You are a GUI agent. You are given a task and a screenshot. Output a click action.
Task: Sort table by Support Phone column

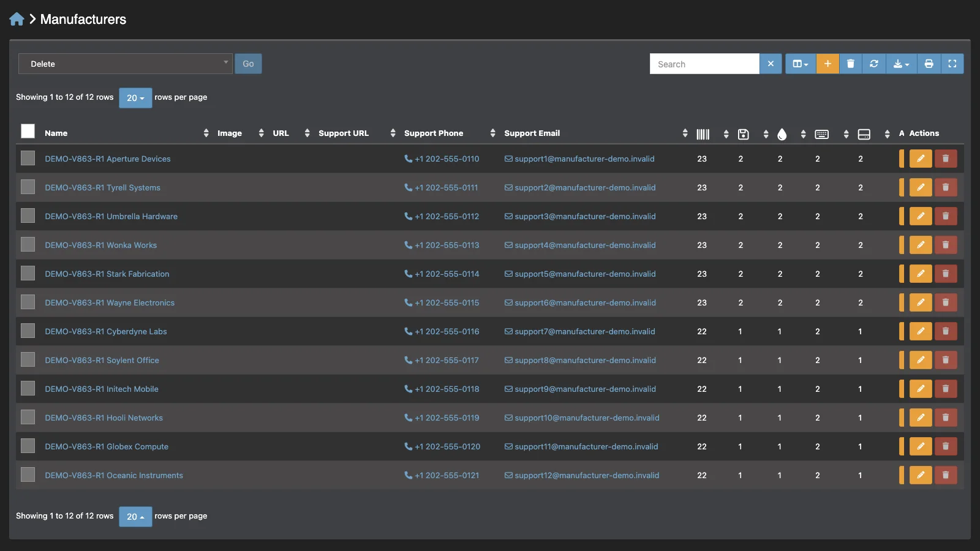pyautogui.click(x=434, y=133)
